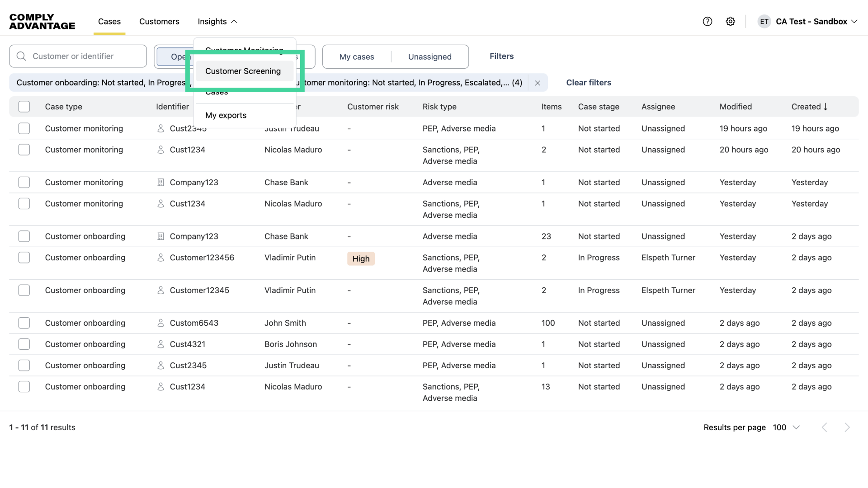
Task: Click the Clear filters link
Action: pos(588,82)
